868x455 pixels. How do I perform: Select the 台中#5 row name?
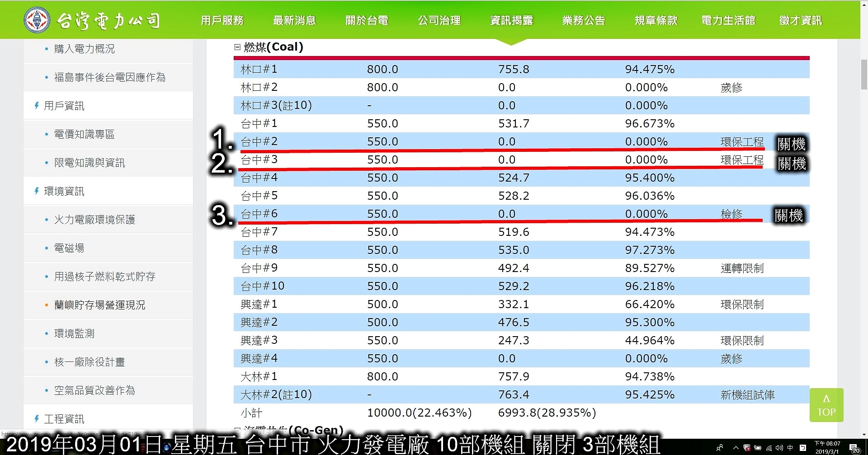(x=259, y=196)
